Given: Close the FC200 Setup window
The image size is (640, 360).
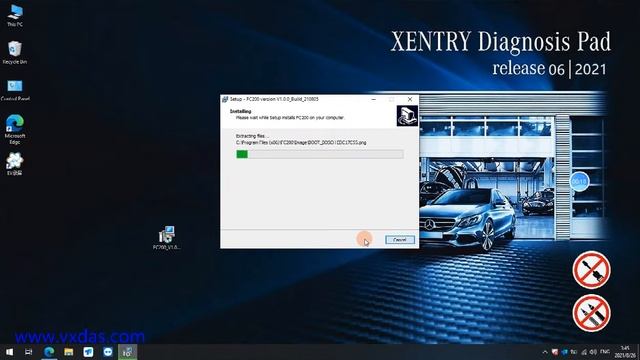Looking at the screenshot, I should (410, 99).
